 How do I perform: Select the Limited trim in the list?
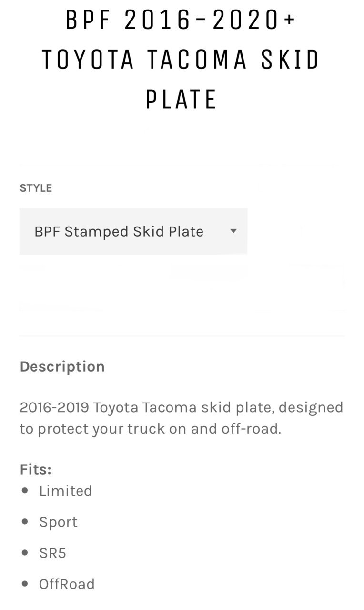[x=66, y=491]
